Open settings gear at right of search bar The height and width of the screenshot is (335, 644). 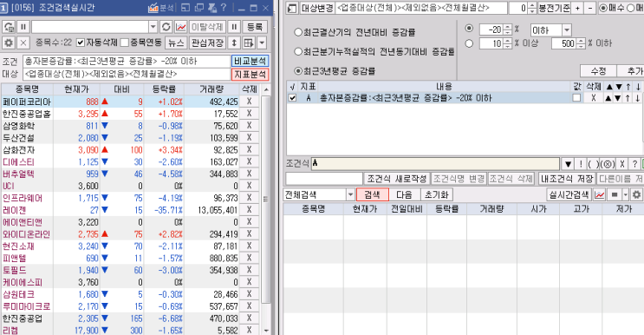point(636,194)
